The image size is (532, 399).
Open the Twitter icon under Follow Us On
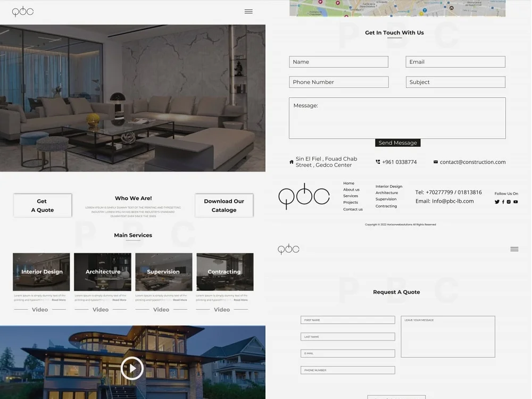pos(497,202)
